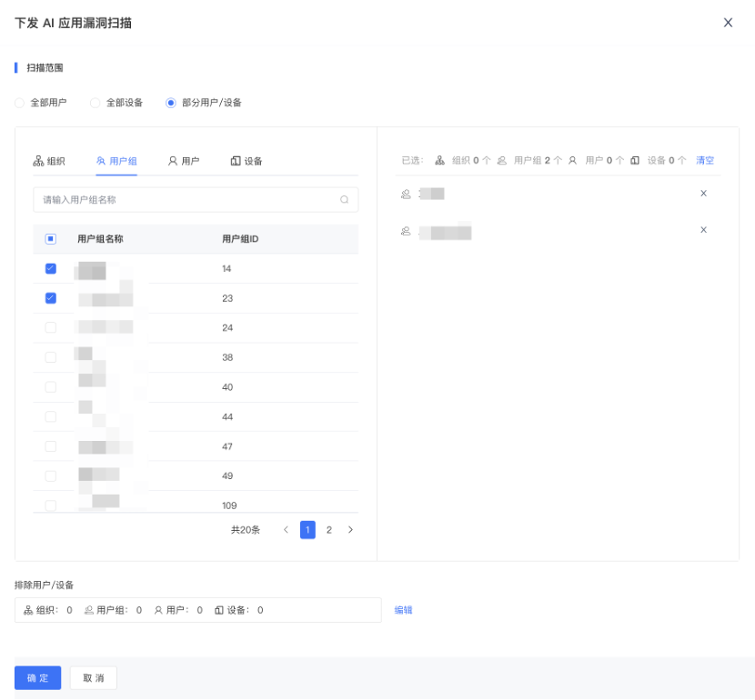Click the user group icon in the selected summary
The width and height of the screenshot is (755, 700).
click(502, 161)
